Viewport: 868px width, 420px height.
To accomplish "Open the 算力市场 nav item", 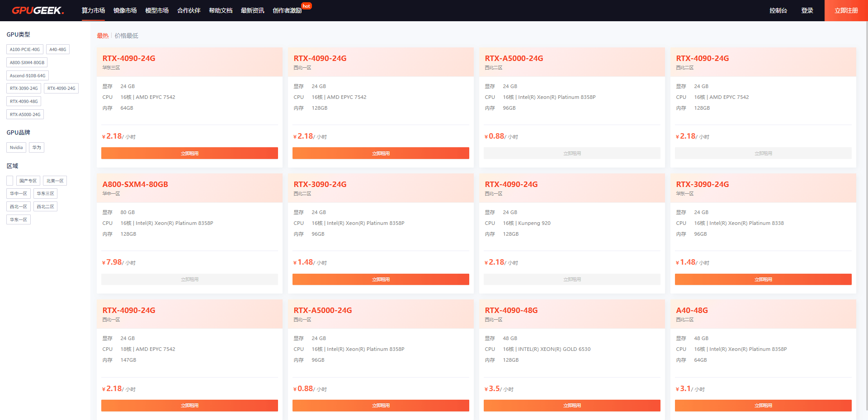I will [x=93, y=10].
